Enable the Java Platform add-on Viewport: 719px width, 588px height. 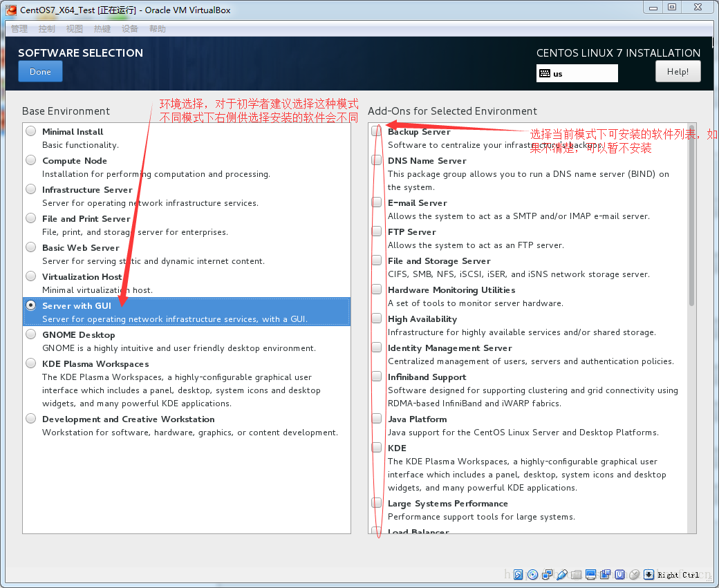coord(377,419)
